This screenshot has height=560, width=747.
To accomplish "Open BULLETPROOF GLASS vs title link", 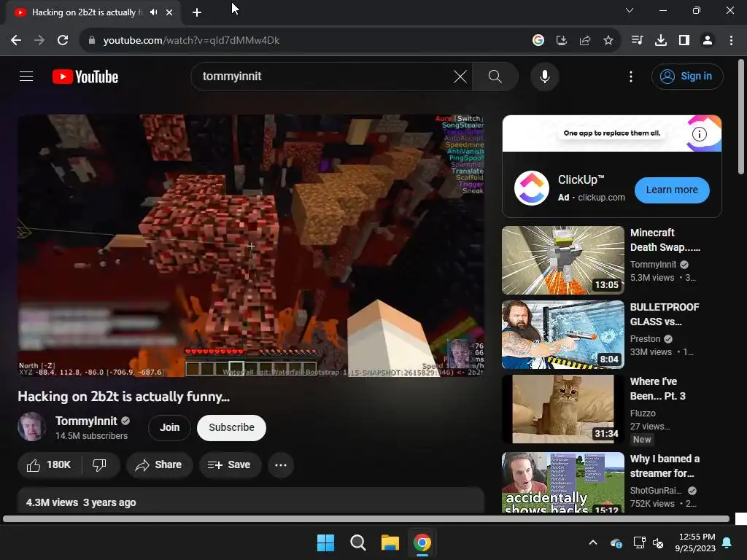I will coord(665,314).
